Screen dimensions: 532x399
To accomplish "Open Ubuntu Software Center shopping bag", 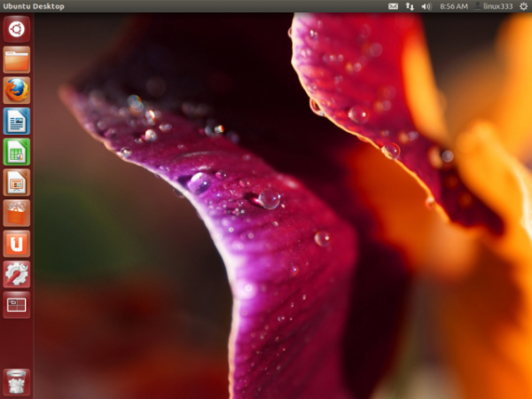I will tap(17, 213).
